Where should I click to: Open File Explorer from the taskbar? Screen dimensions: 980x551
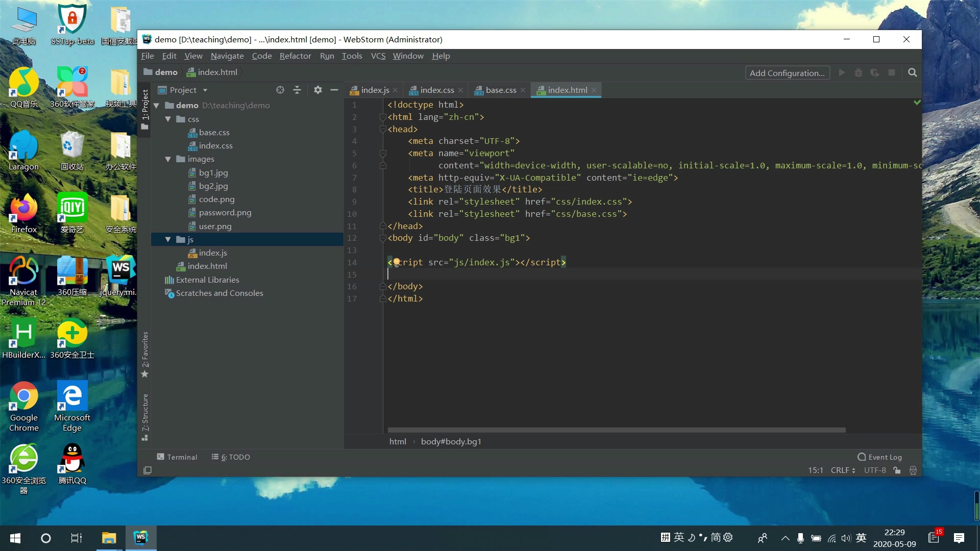pyautogui.click(x=109, y=538)
